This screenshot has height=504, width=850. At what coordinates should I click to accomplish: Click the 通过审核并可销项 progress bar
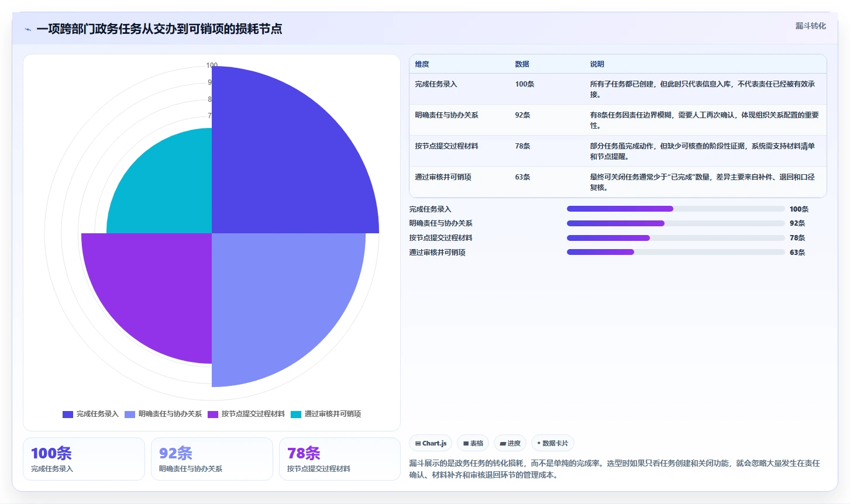676,252
